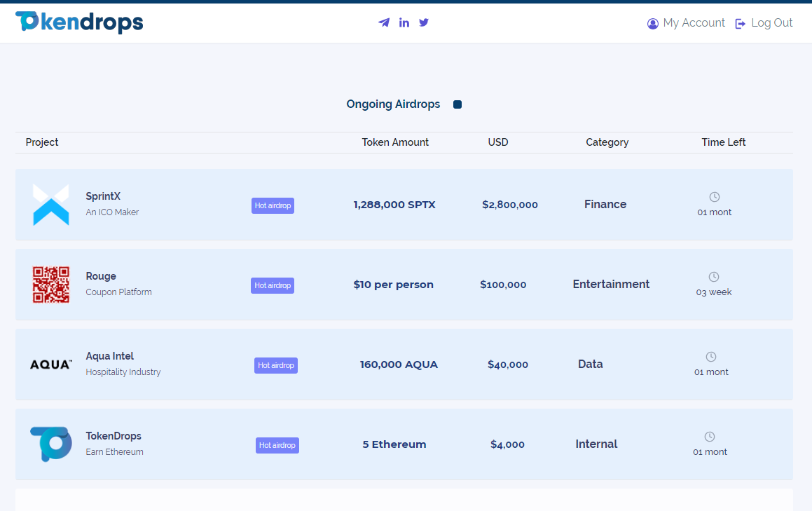Open the LinkedIn social icon
Viewport: 812px width, 511px height.
click(x=404, y=22)
